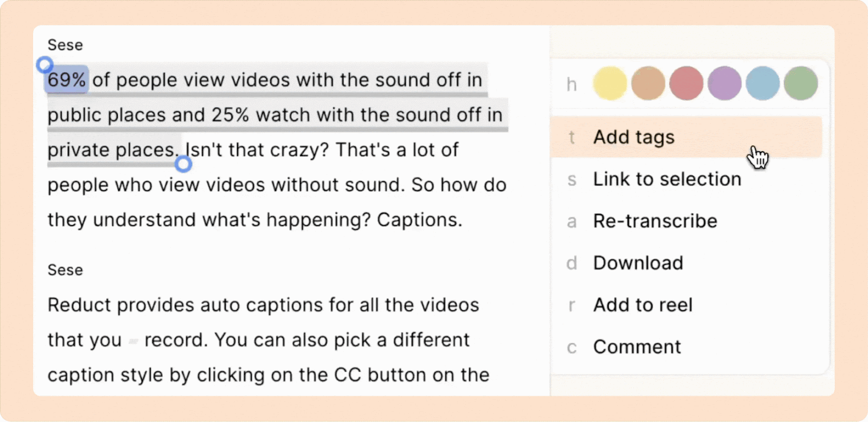Viewport: 868px width, 422px height.
Task: Click the second Sese speaker label
Action: [65, 270]
